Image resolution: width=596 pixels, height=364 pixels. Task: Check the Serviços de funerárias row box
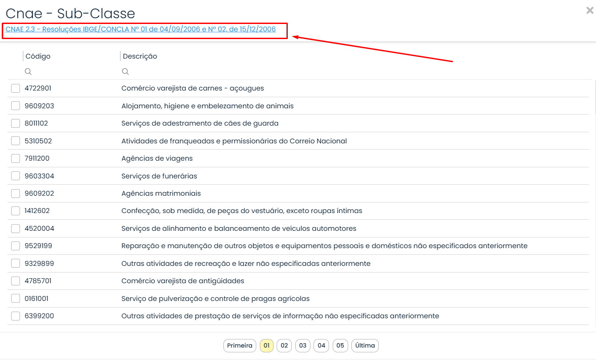pyautogui.click(x=16, y=176)
